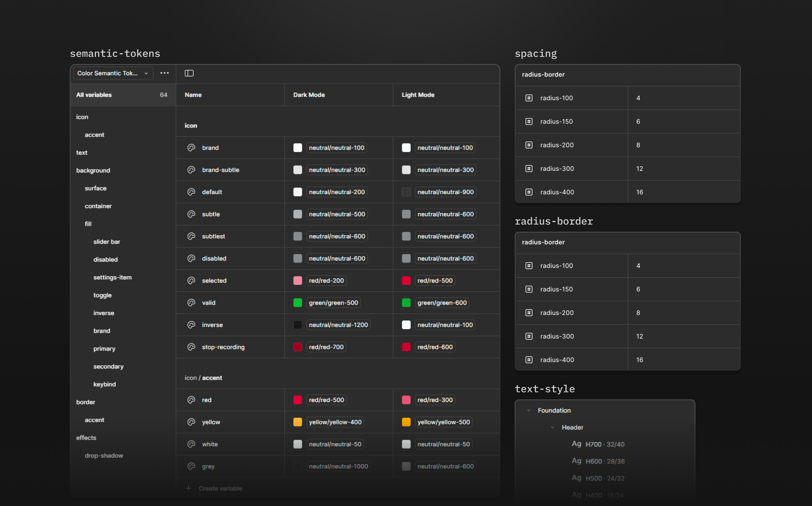Click the Ag icon next to H700 style
Screen dimensions: 812x506
576,444
